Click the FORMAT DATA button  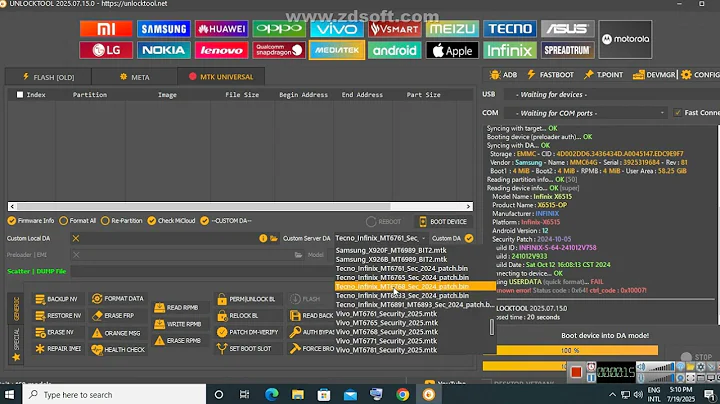point(118,298)
